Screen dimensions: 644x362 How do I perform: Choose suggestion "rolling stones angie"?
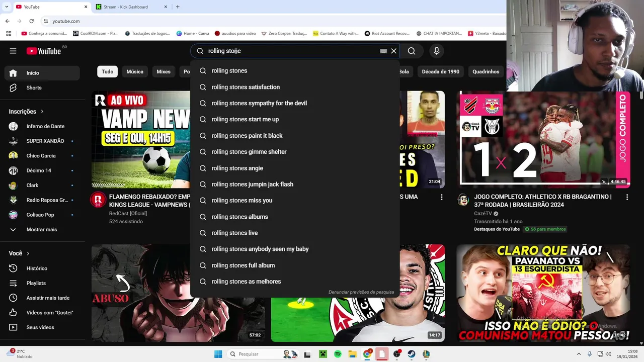pos(295,168)
